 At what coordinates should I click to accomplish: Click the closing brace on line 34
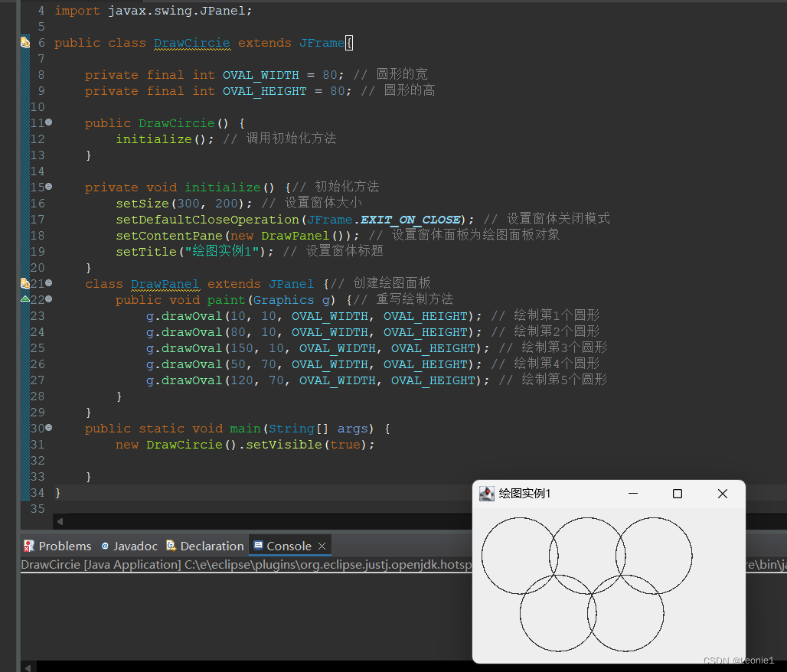pyautogui.click(x=57, y=493)
